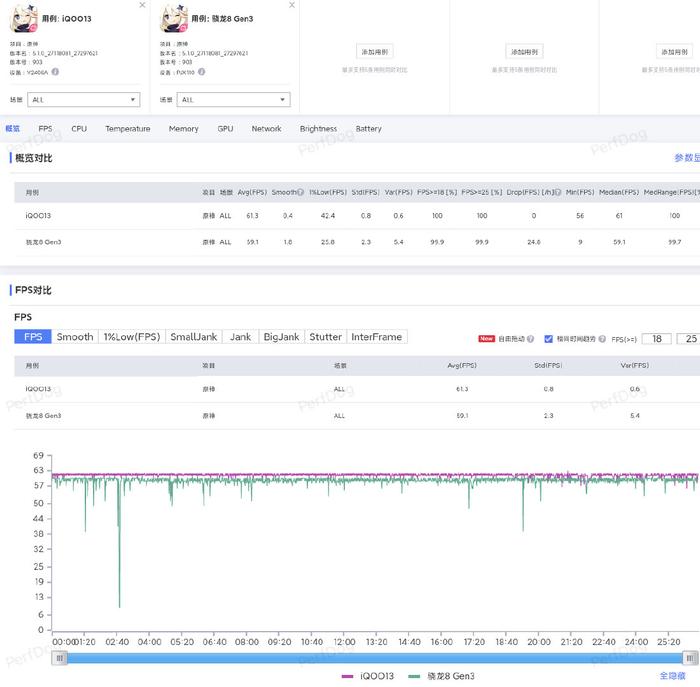This screenshot has width=700, height=687.
Task: Click info icon beside device V2408A
Action: pos(56,72)
